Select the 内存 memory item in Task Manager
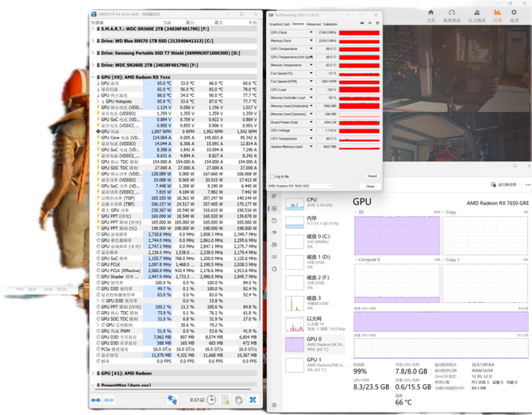Screen dimensions: 532x415 coord(314,221)
